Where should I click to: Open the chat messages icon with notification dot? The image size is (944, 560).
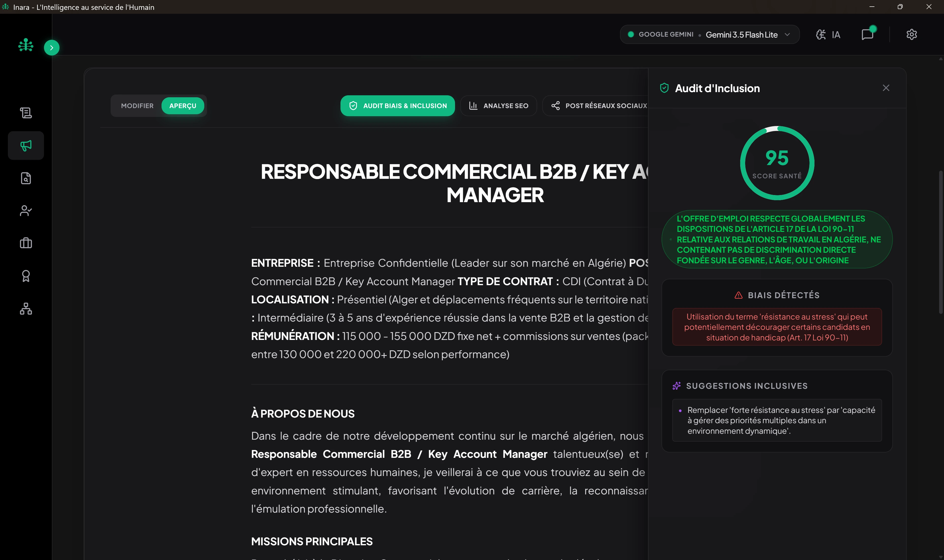pyautogui.click(x=868, y=34)
